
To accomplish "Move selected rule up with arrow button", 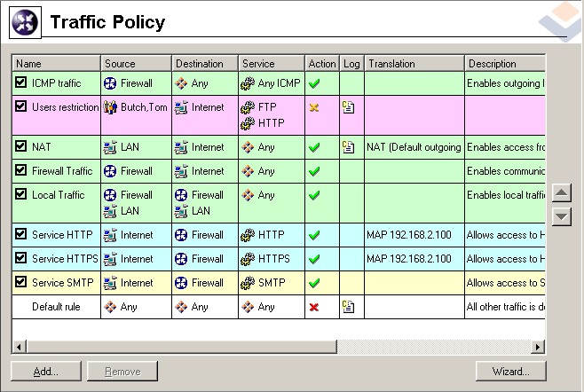I will (561, 192).
